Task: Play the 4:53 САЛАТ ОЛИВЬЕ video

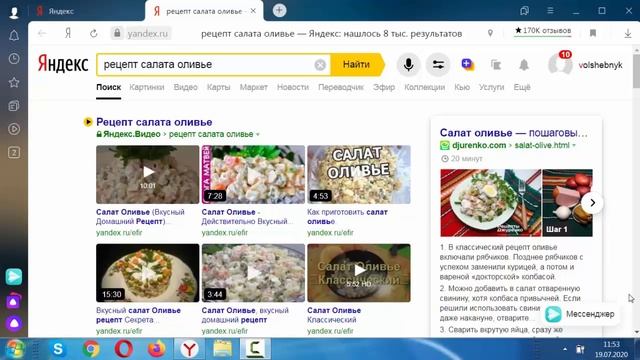Action: (359, 174)
